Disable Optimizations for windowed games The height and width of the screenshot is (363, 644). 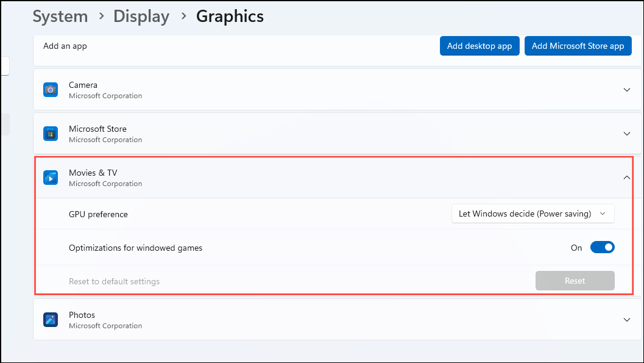(602, 247)
